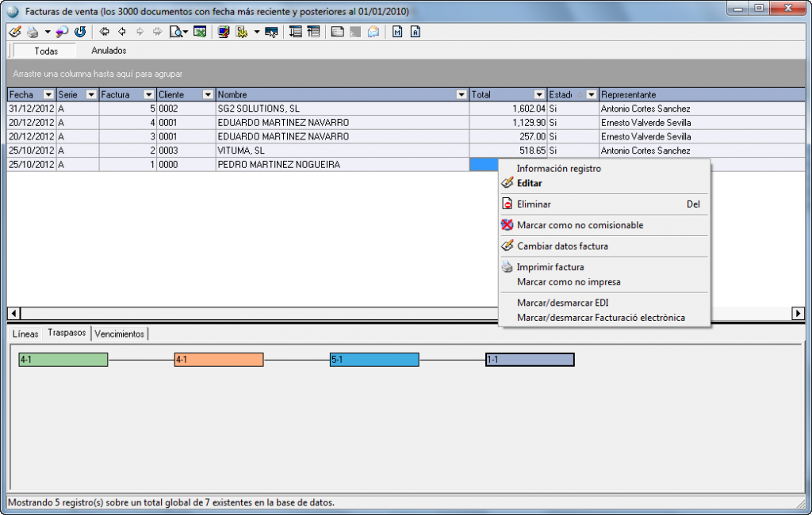Click the printer icon in the toolbar
Screen dimensions: 812x515
(33, 32)
